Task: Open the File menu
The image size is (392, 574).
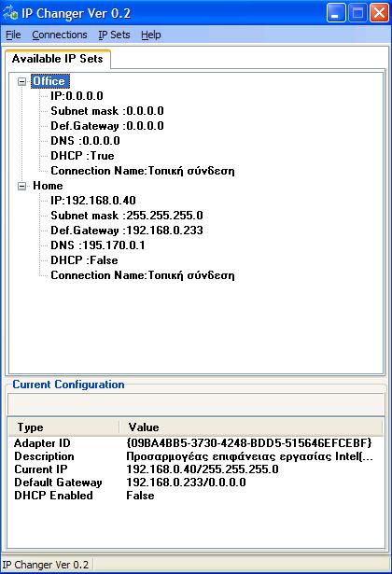Action: coord(13,35)
